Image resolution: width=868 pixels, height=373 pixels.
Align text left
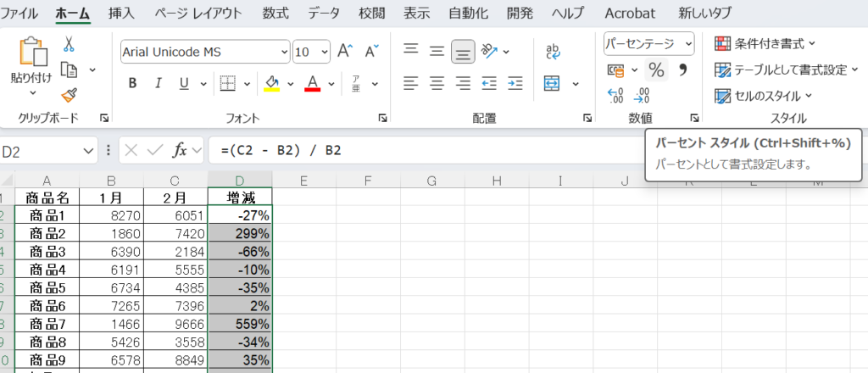[x=410, y=84]
